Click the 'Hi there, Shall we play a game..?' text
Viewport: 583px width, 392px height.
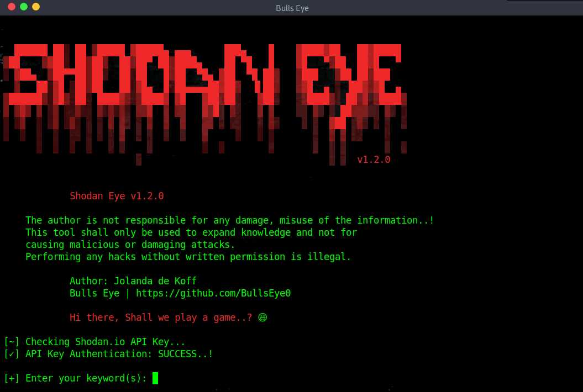tap(161, 317)
